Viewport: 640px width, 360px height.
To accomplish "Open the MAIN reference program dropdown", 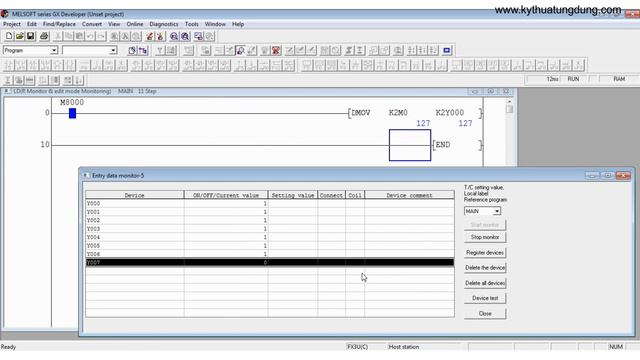I will point(496,211).
